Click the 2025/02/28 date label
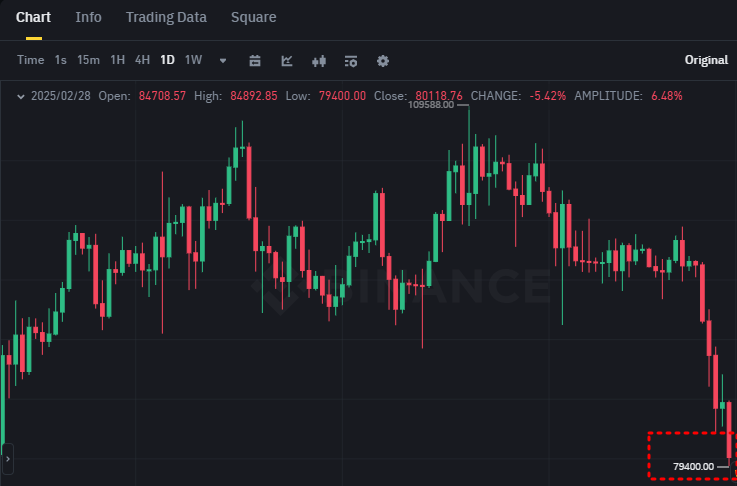Image resolution: width=737 pixels, height=486 pixels. tap(61, 96)
